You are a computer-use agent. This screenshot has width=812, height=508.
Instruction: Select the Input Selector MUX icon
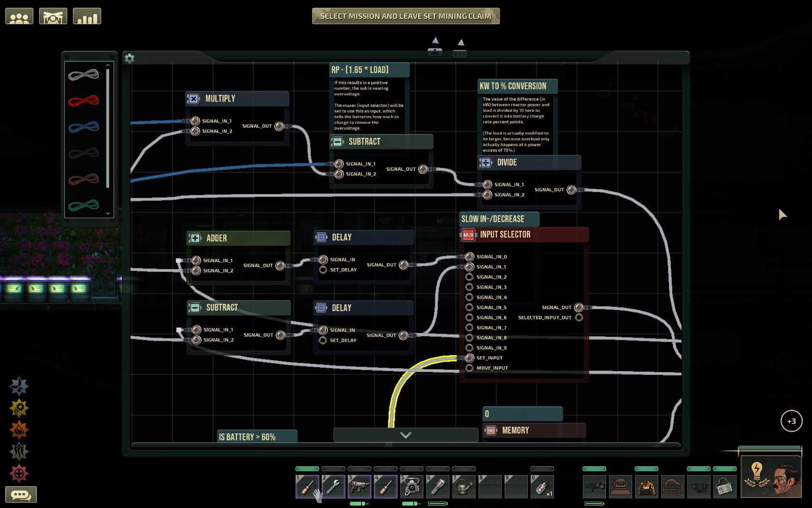point(468,235)
